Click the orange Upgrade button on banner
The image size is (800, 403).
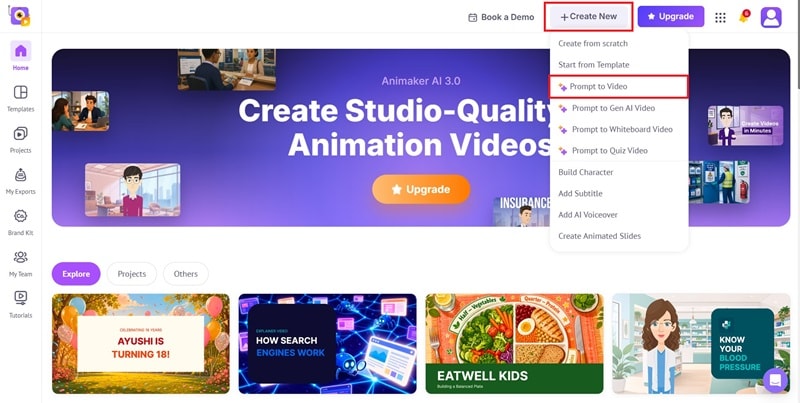pyautogui.click(x=421, y=189)
